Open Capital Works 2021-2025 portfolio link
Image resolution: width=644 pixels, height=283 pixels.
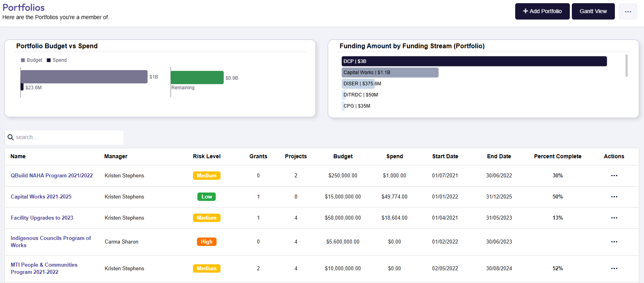pyautogui.click(x=41, y=197)
